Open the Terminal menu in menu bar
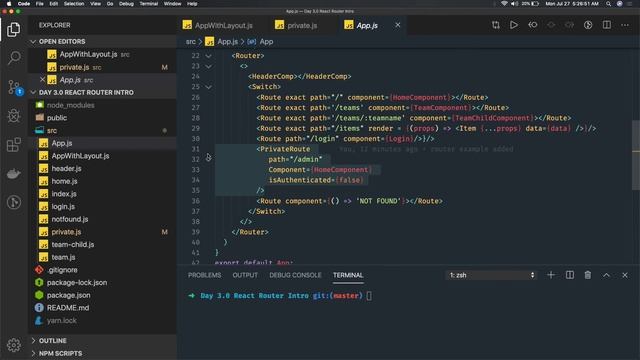The image size is (640, 360). [x=149, y=4]
